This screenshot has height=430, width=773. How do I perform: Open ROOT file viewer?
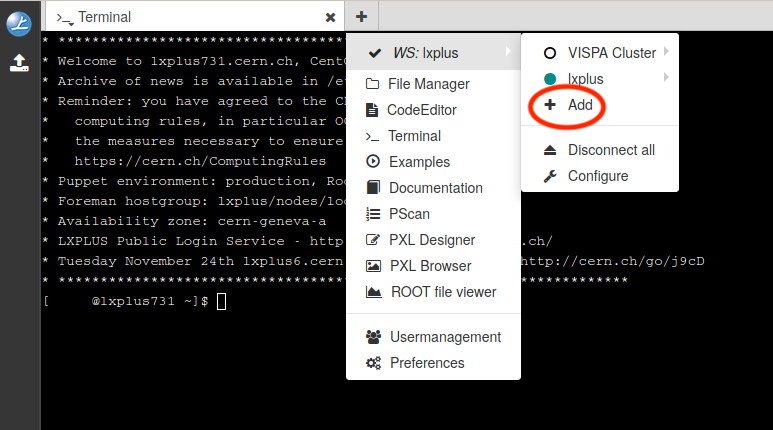[442, 292]
